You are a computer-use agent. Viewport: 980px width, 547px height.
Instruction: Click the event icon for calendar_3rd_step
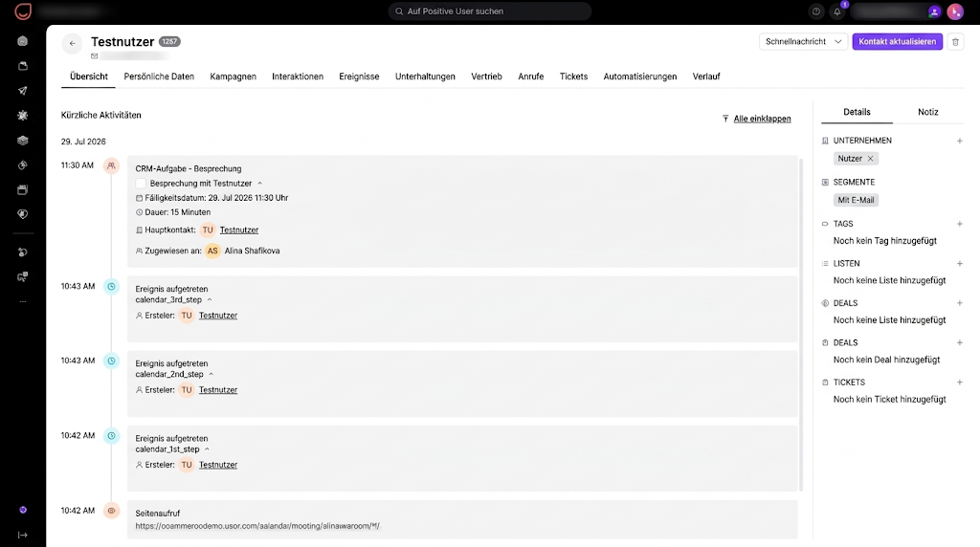[111, 287]
